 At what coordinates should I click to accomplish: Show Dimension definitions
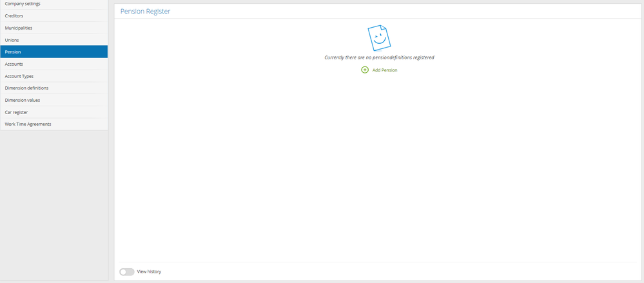click(x=54, y=88)
